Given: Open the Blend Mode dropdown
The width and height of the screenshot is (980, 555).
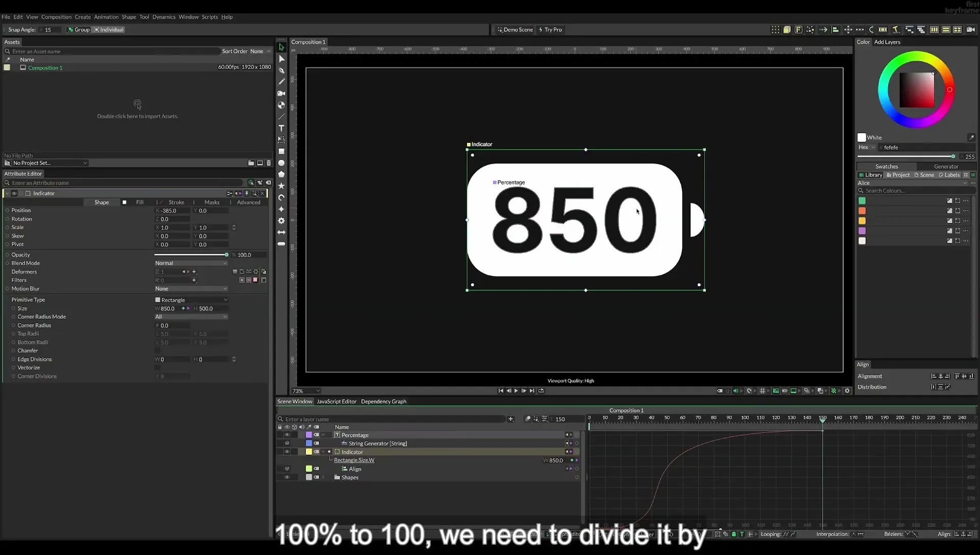Looking at the screenshot, I should [191, 263].
